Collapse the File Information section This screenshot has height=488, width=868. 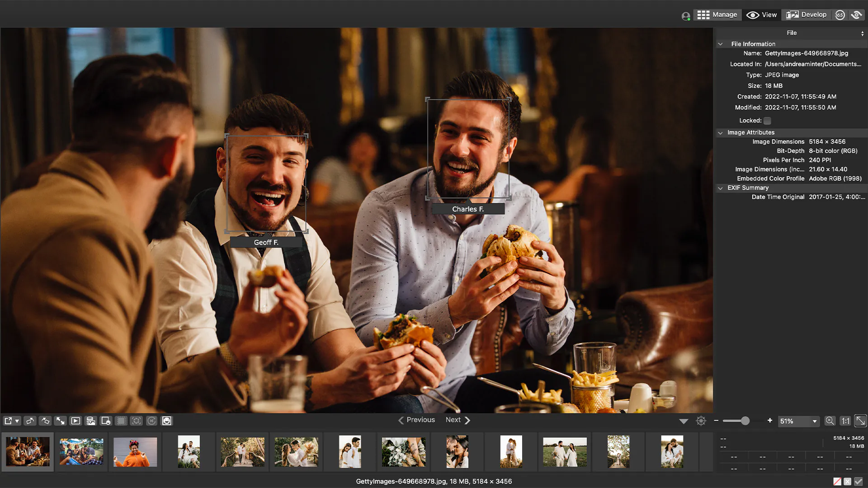click(x=720, y=44)
